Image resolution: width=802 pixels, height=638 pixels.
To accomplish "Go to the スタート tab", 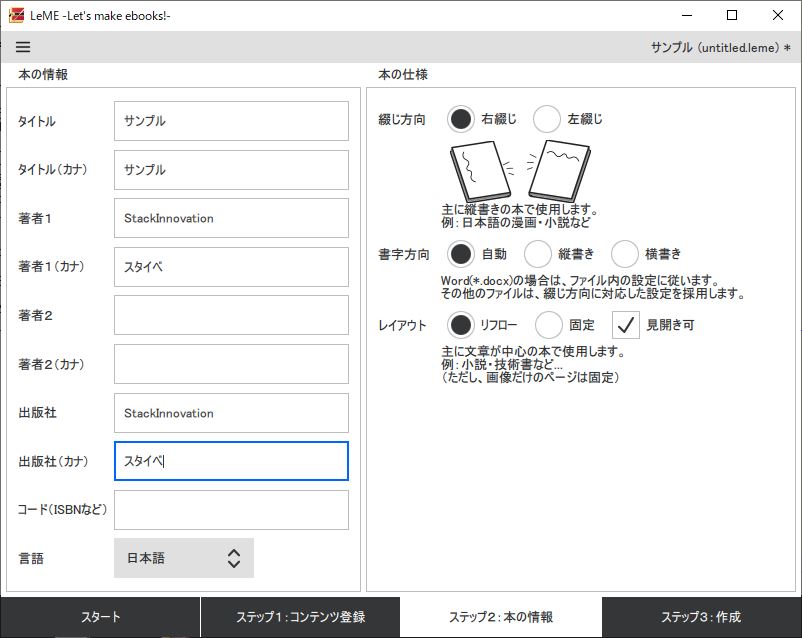I will (x=100, y=617).
